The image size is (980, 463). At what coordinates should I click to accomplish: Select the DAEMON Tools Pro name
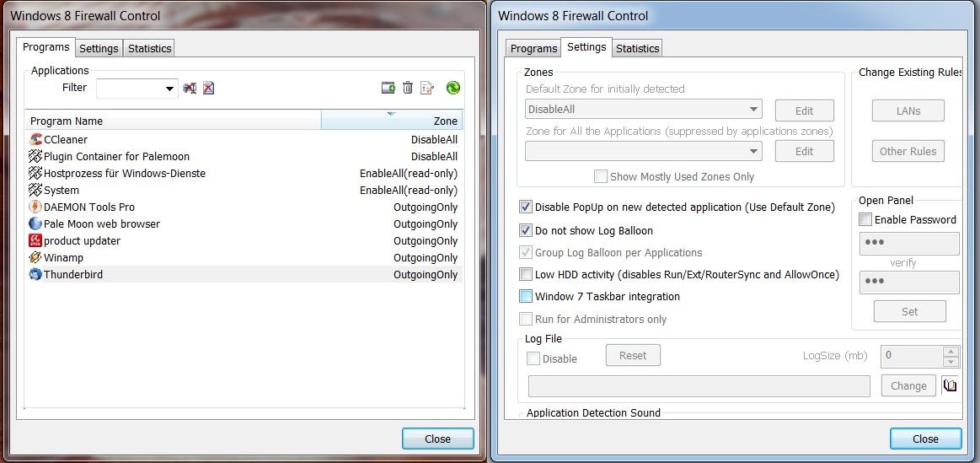pos(89,207)
